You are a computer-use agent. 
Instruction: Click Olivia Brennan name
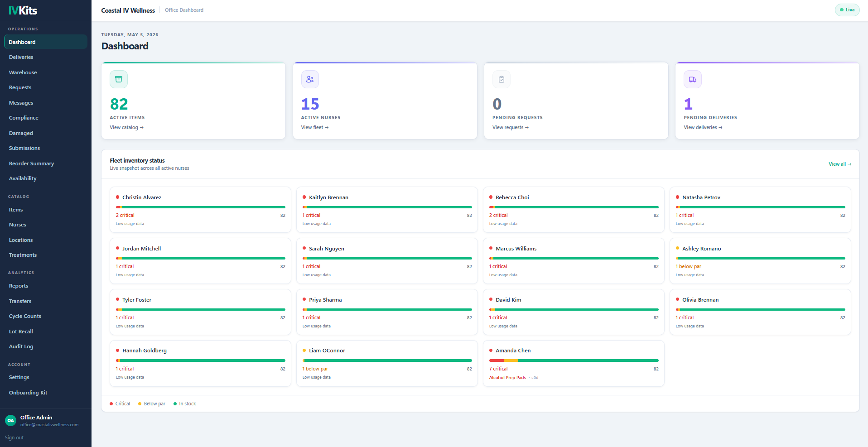[700, 300]
